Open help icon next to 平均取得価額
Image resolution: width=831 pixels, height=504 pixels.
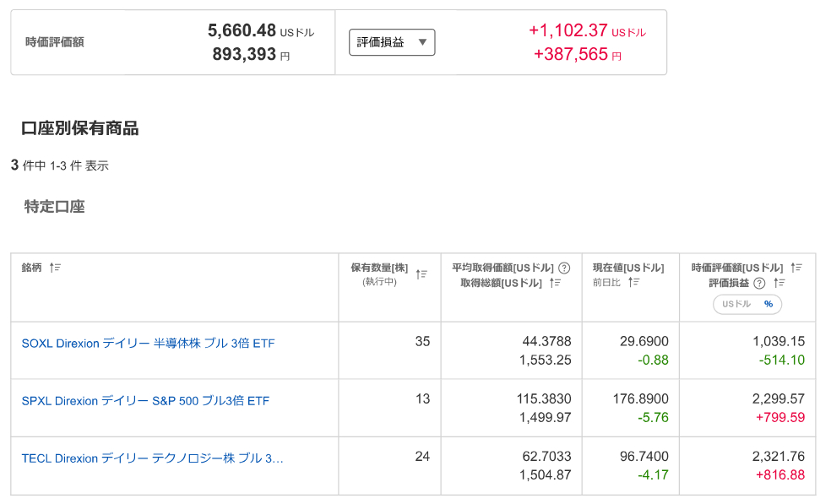tap(564, 268)
